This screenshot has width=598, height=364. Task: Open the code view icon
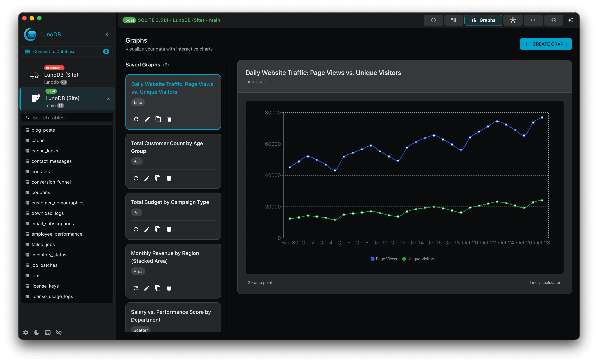click(x=533, y=20)
